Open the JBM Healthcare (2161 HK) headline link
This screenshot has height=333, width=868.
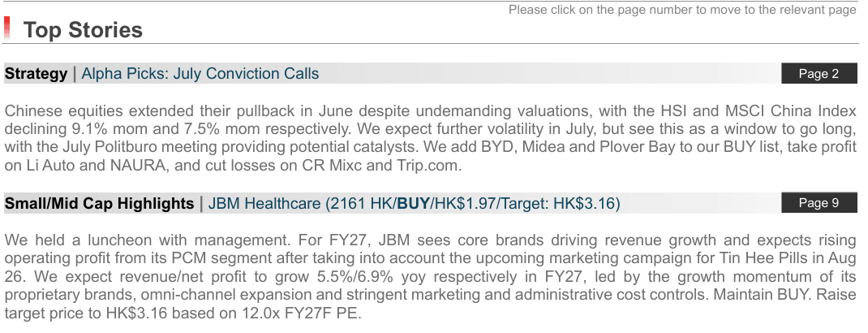(x=414, y=204)
